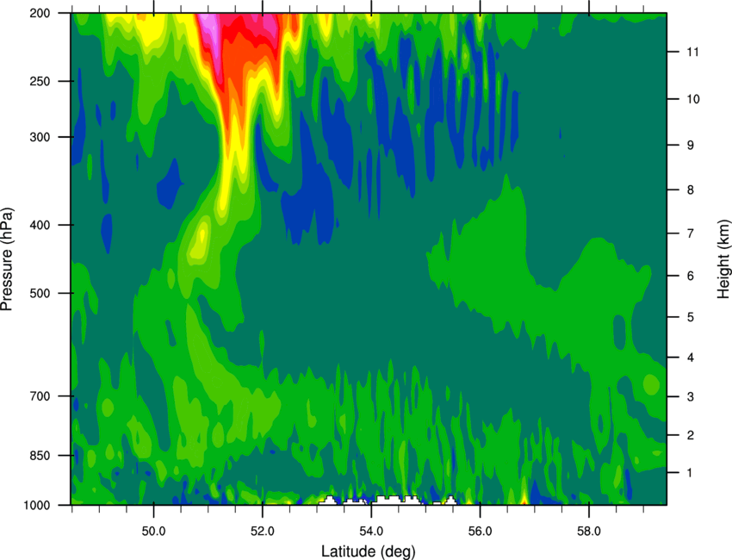Click the 11 km height tick label
Screen dimensions: 732x560
click(x=692, y=53)
